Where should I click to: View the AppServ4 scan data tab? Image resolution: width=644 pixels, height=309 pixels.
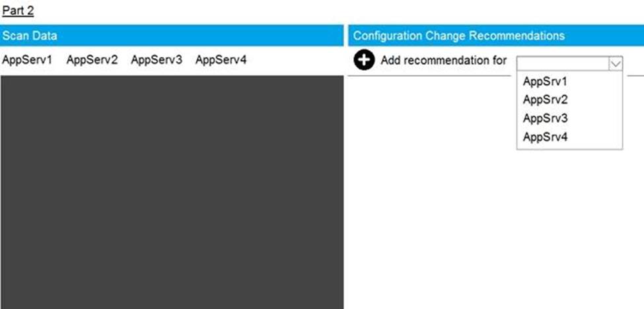tap(221, 61)
